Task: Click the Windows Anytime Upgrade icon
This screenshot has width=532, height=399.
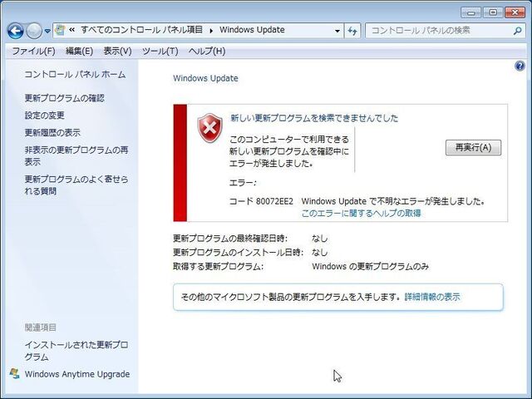Action: point(15,373)
